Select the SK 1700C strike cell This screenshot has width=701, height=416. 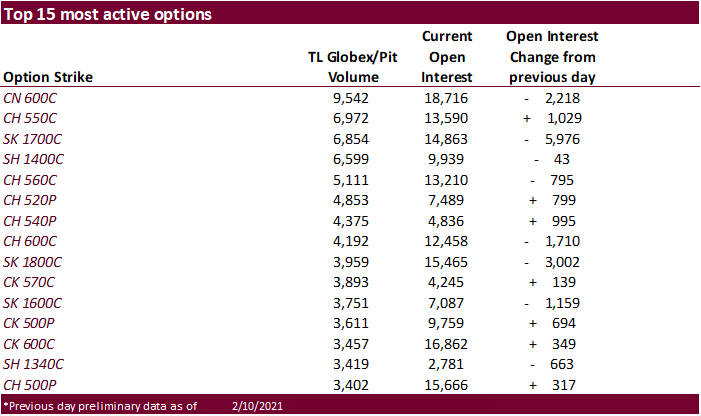[33, 138]
